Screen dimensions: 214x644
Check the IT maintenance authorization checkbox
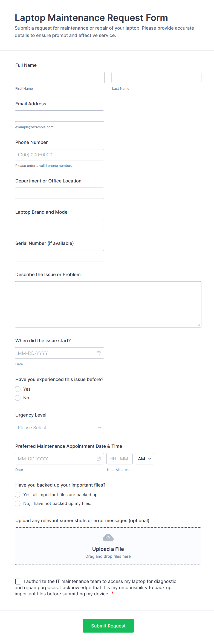click(x=18, y=581)
